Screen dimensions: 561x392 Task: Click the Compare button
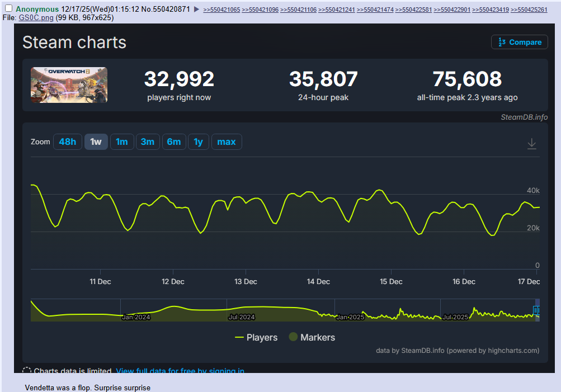pos(520,42)
